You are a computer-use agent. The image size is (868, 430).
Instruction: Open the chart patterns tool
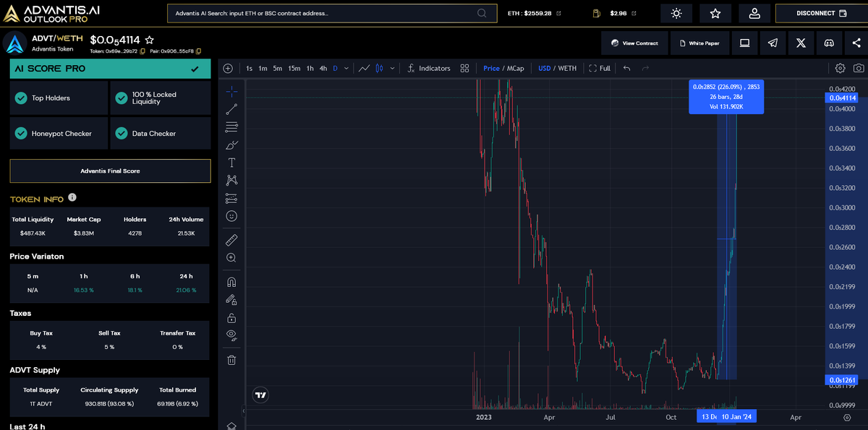coord(231,180)
